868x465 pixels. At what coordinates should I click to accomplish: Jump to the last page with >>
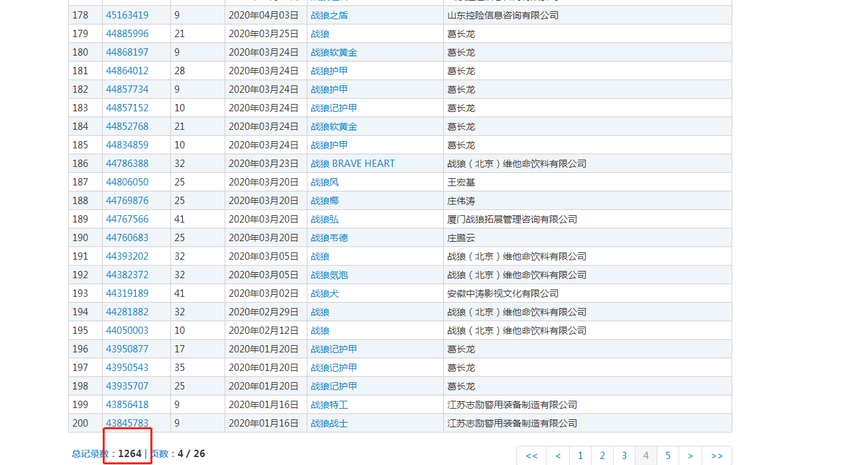[716, 456]
